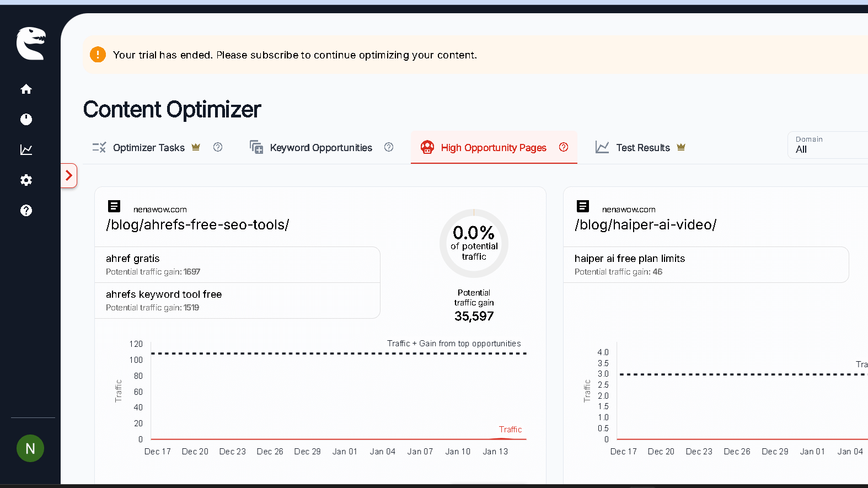Go to Home via sidebar icon
Image resolution: width=868 pixels, height=488 pixels.
[x=26, y=89]
